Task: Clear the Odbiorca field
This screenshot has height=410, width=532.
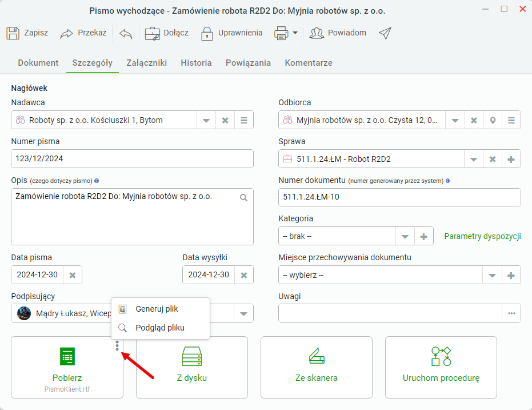Action: (474, 120)
